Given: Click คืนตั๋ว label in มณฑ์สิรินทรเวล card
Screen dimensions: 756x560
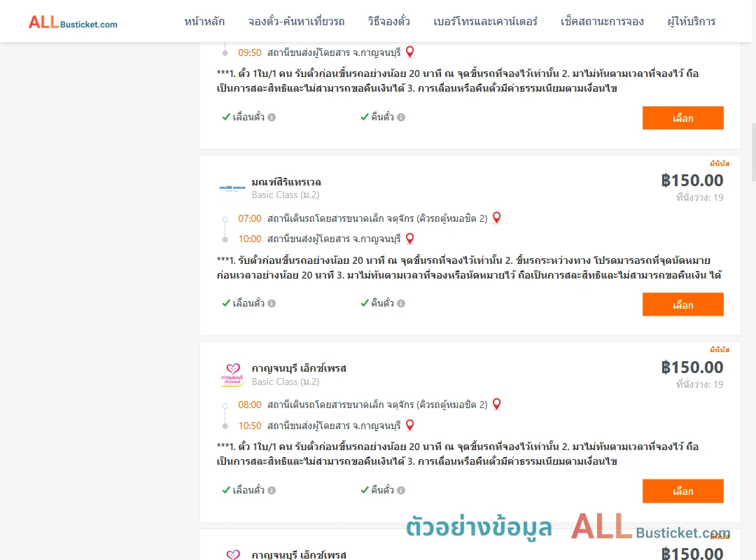Looking at the screenshot, I should tap(382, 303).
